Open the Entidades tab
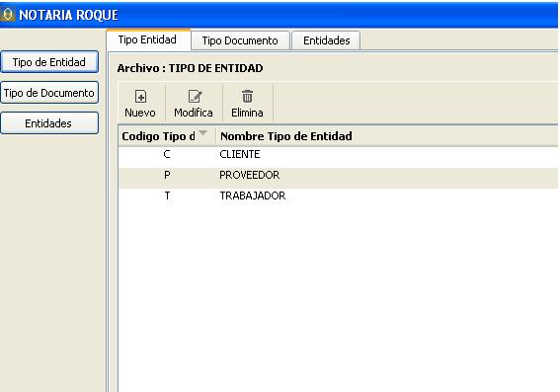Screen dimensions: 560x392 coord(327,40)
